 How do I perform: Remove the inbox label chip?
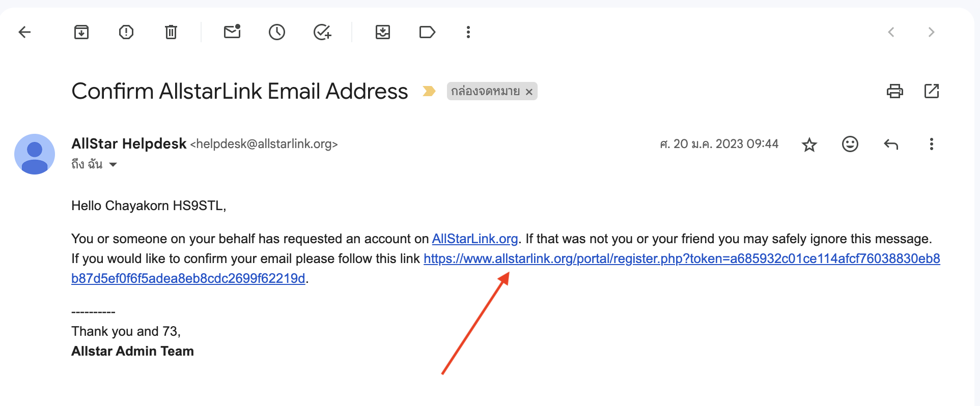[x=529, y=92]
